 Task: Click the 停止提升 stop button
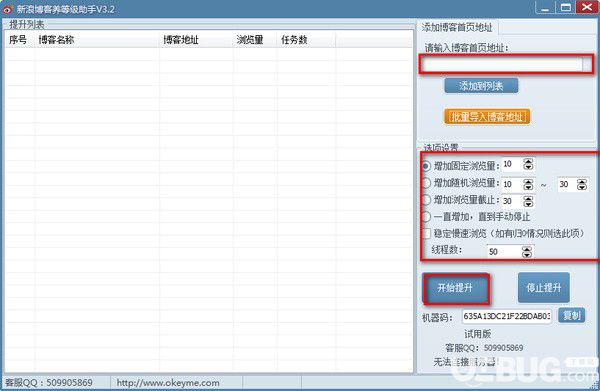click(544, 288)
